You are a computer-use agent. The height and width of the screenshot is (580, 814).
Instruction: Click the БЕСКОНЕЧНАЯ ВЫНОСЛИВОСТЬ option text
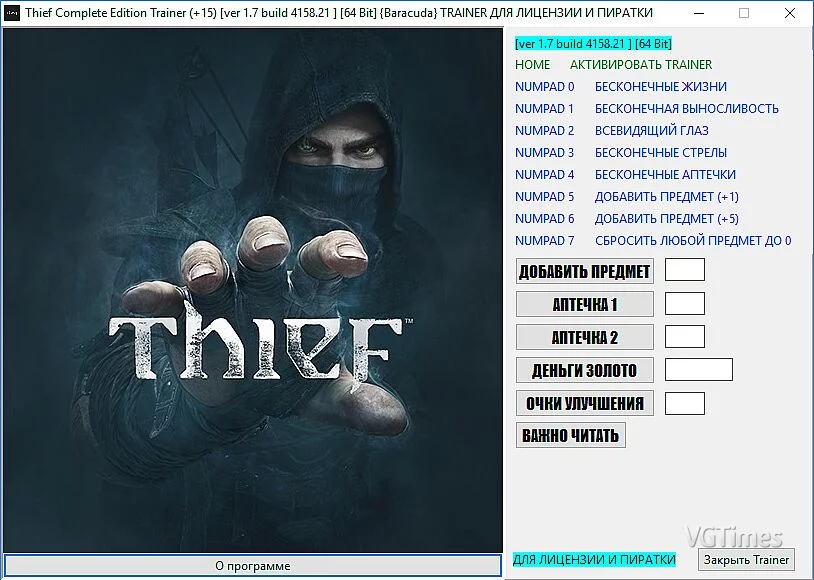687,109
